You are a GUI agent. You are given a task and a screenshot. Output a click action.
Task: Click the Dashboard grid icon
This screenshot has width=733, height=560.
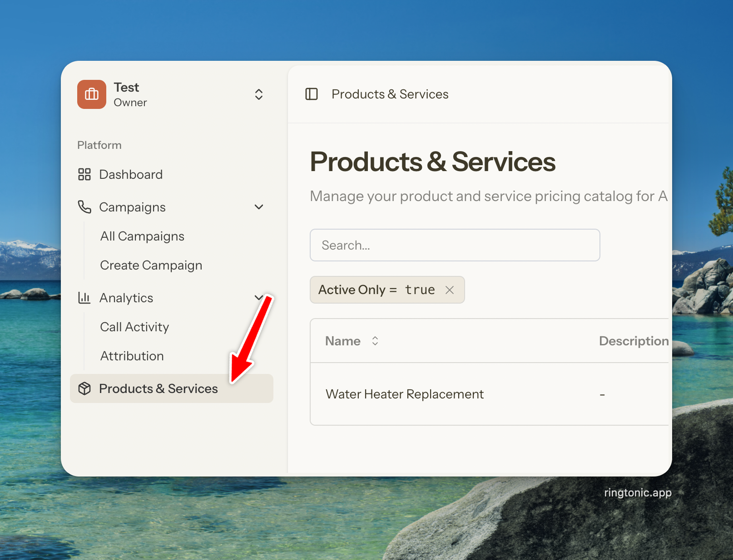[x=84, y=174]
